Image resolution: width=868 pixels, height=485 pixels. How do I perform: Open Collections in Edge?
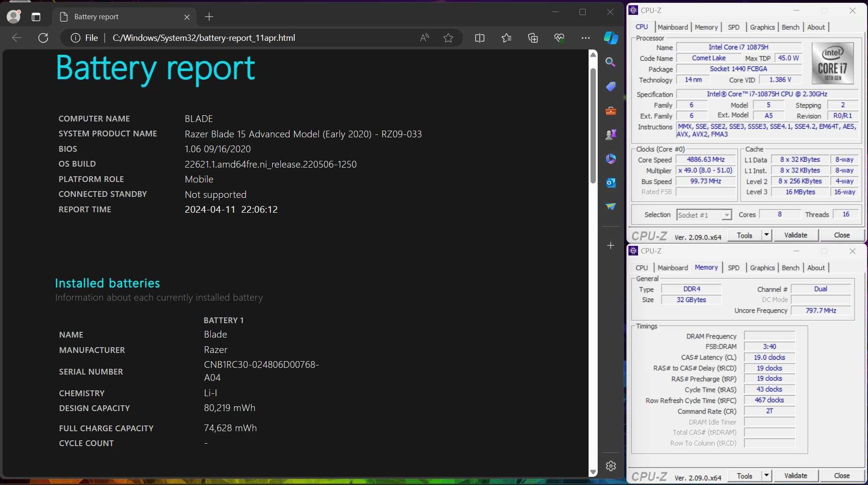(533, 38)
